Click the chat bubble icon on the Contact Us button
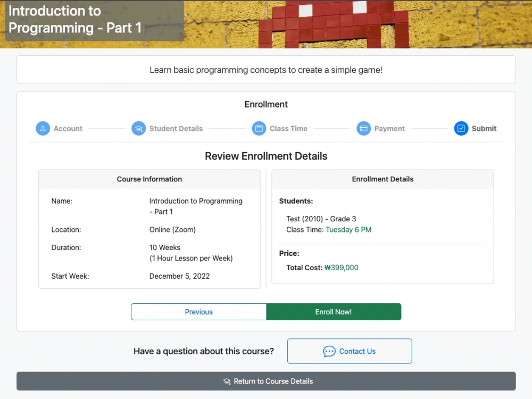This screenshot has width=532, height=399. tap(329, 351)
